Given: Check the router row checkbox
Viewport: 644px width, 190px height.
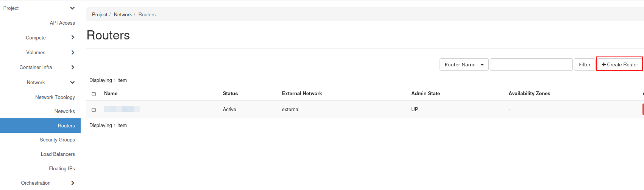Looking at the screenshot, I should (x=94, y=110).
